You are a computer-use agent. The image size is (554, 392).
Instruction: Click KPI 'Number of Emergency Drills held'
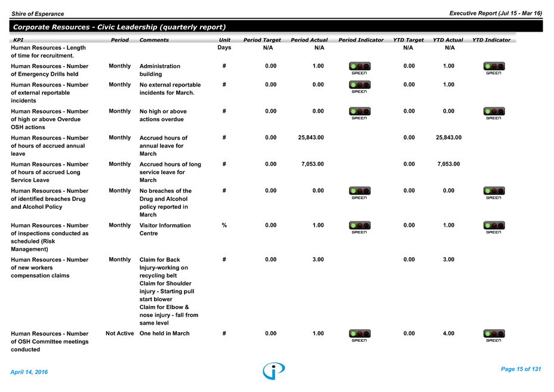(50, 70)
